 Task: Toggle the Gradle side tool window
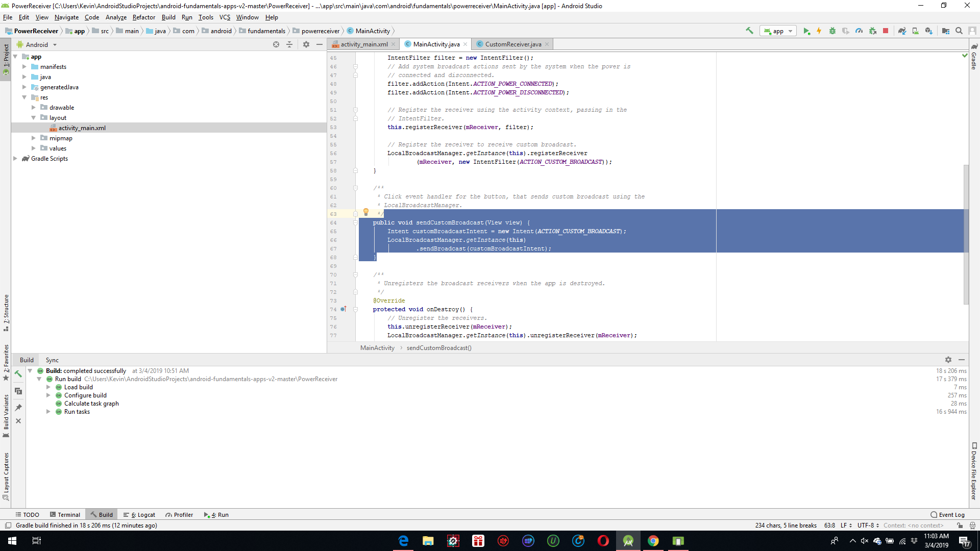tap(974, 57)
